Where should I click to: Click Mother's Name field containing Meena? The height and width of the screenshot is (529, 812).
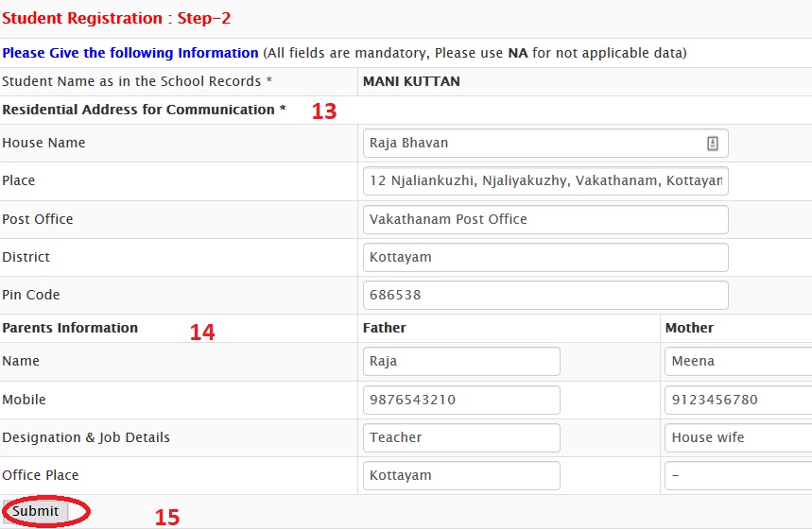[x=738, y=361]
